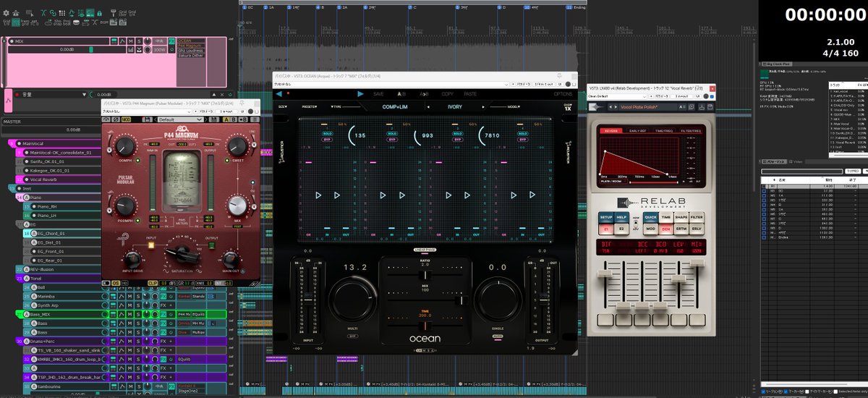The image size is (868, 398).
Task: Click the LX480 SHAPE button
Action: coord(681,217)
